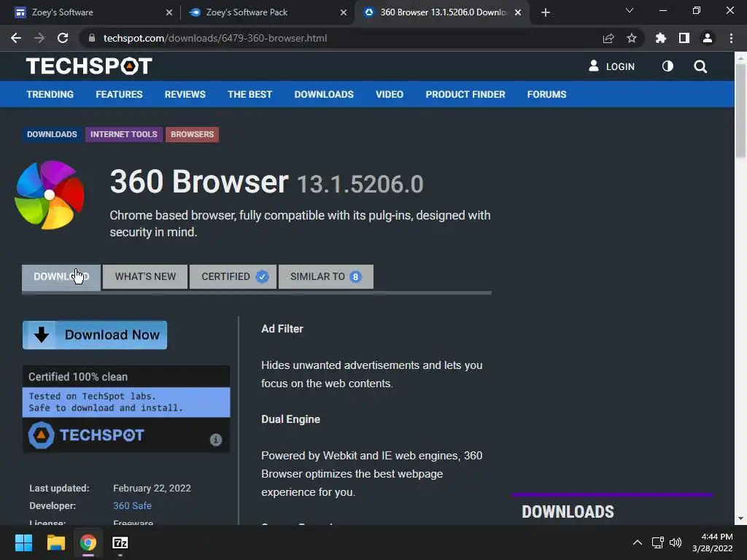
Task: Open Windows Start menu
Action: 23,542
